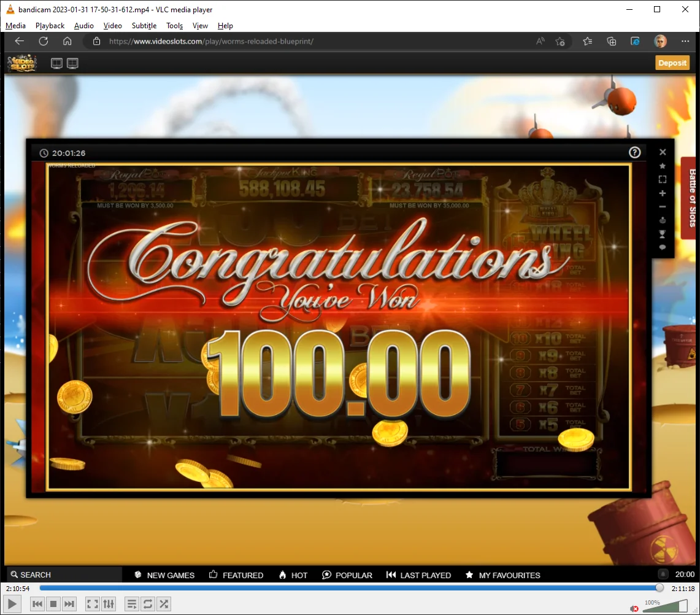Image resolution: width=700 pixels, height=615 pixels.
Task: Stop playback in VLC
Action: coord(53,605)
